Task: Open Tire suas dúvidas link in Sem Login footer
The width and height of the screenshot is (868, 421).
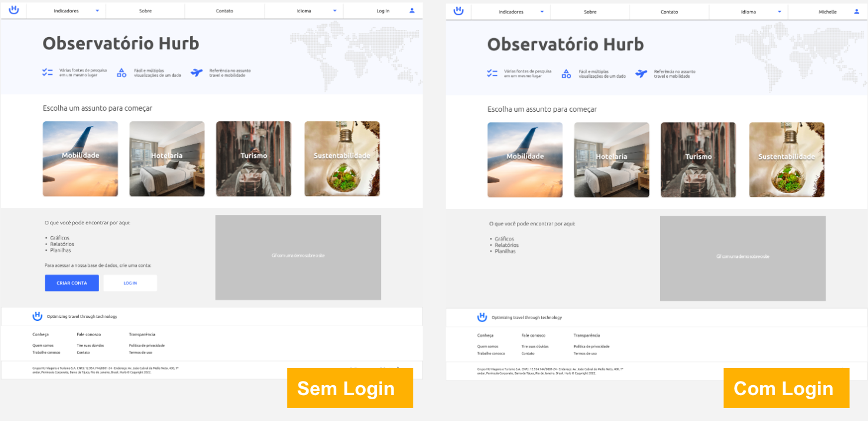Action: (x=90, y=346)
